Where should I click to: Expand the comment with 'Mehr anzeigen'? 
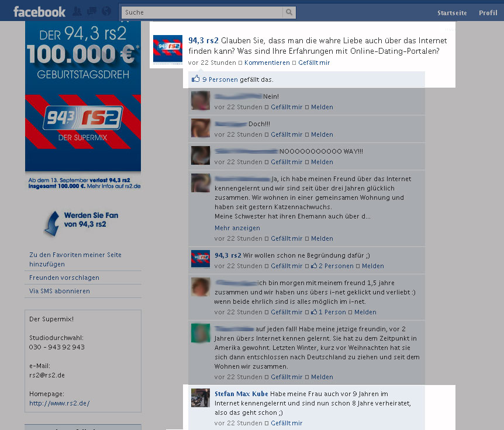point(237,227)
